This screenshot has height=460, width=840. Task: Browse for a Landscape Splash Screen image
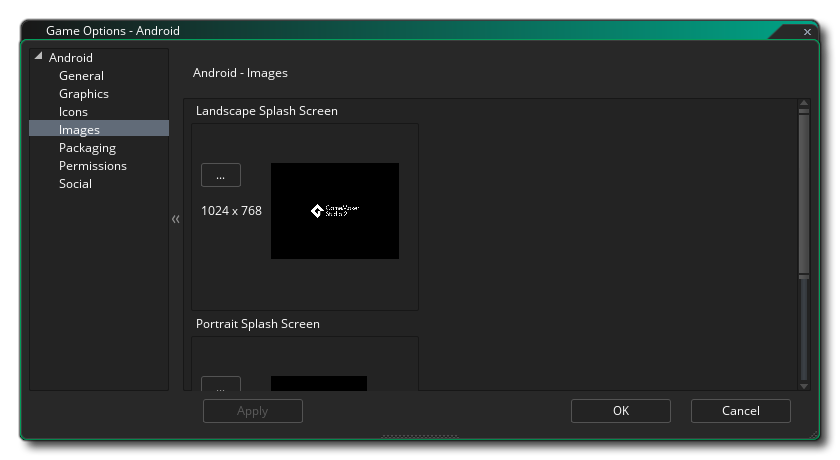[x=221, y=175]
